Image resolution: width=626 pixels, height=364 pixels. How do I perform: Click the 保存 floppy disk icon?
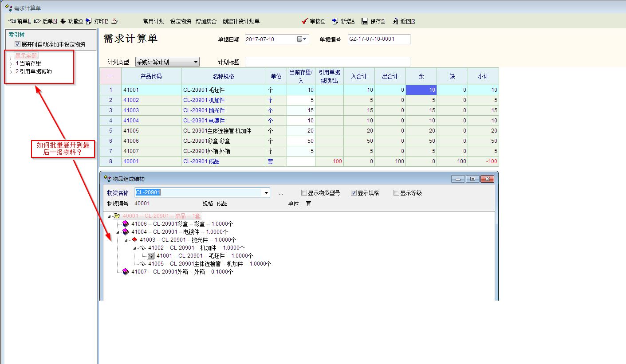pyautogui.click(x=365, y=21)
